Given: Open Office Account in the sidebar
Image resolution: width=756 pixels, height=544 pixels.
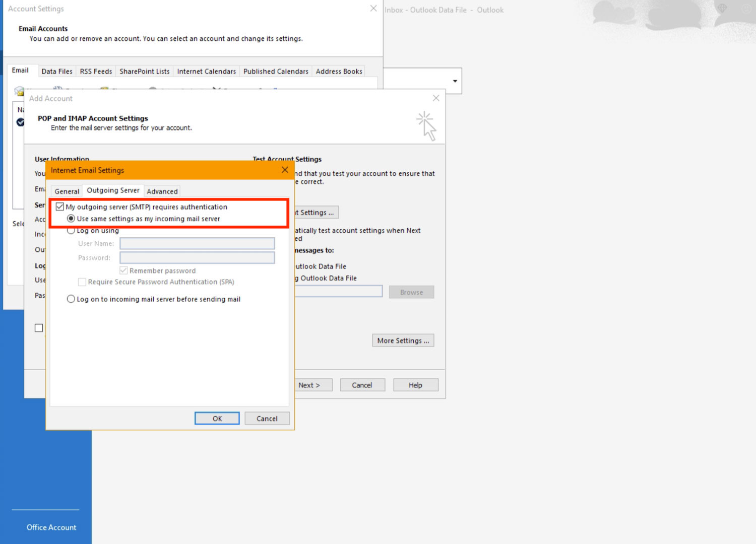Looking at the screenshot, I should point(51,527).
